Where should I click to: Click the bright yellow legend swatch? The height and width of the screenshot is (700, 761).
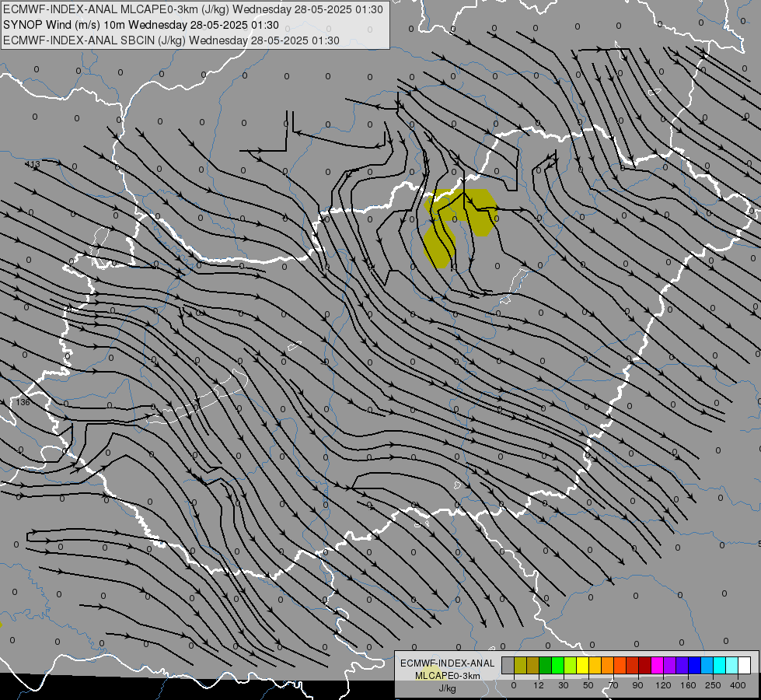point(582,665)
